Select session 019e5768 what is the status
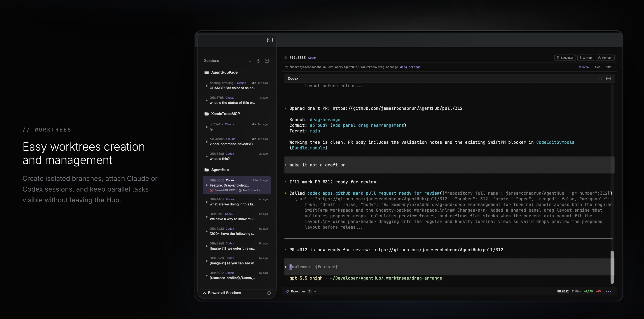 tap(237, 100)
